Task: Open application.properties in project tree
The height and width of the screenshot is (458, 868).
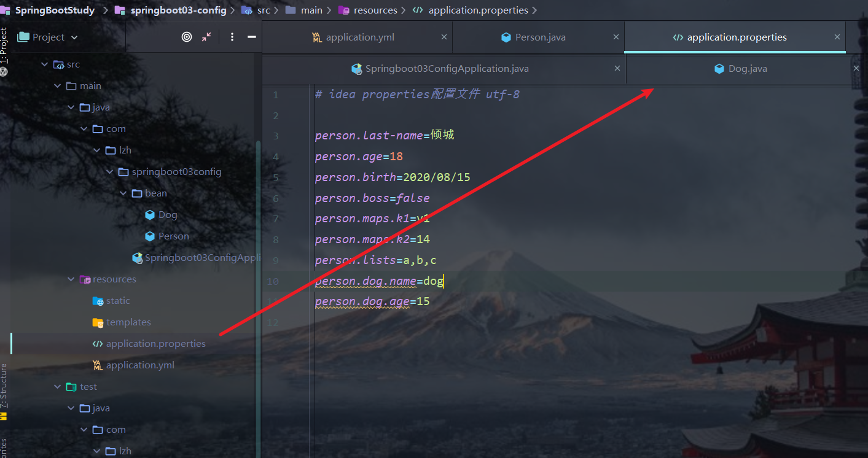Action: pyautogui.click(x=155, y=344)
